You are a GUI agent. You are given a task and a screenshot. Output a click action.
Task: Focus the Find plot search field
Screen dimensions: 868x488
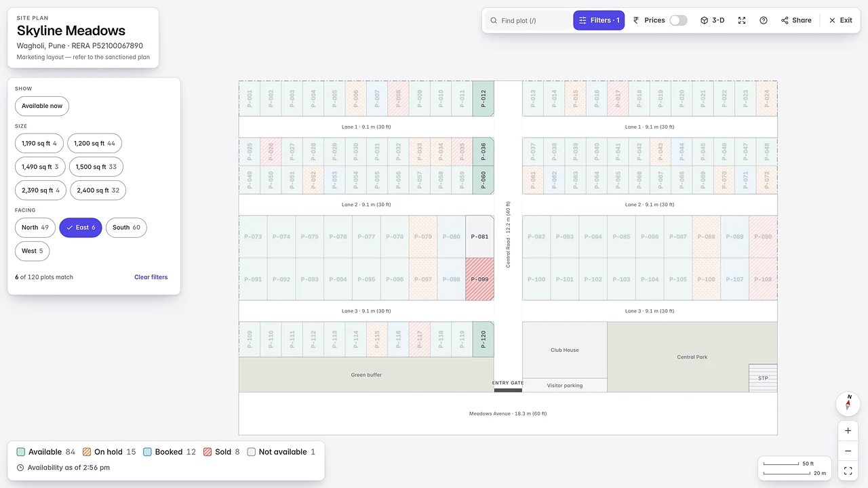tap(529, 20)
